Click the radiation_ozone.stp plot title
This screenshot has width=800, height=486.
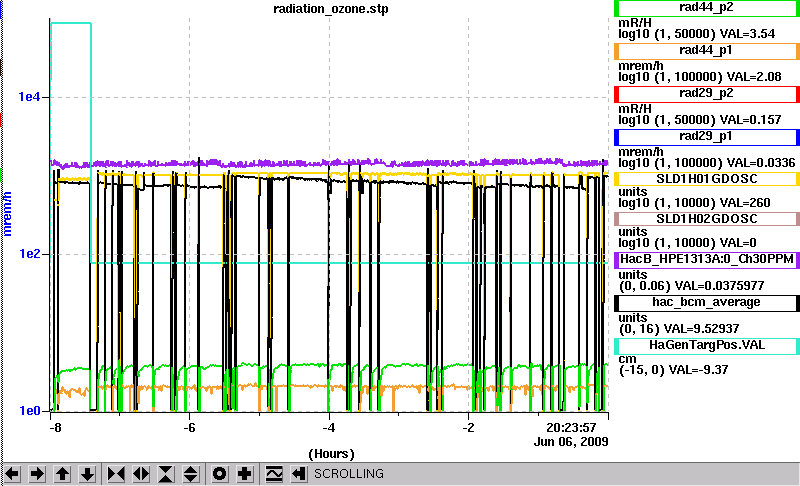(x=331, y=9)
